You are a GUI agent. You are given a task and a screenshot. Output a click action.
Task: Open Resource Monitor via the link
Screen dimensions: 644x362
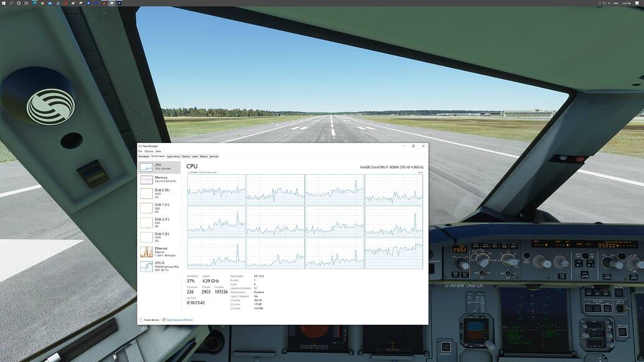[x=180, y=319]
